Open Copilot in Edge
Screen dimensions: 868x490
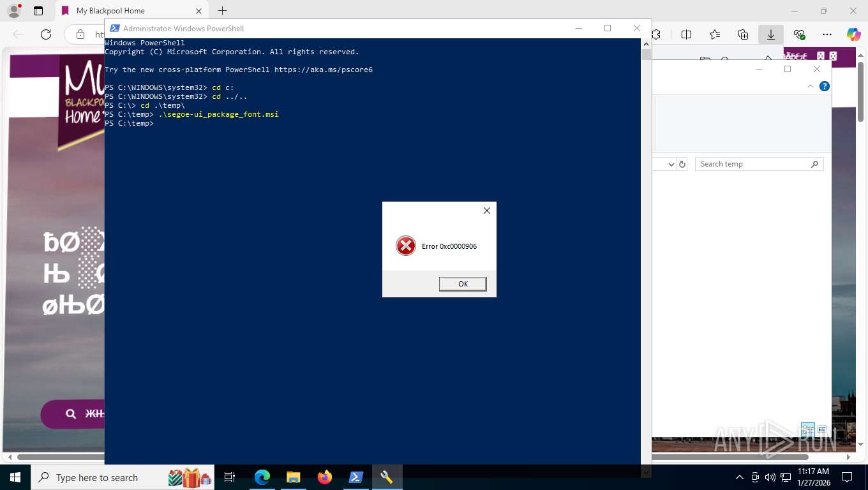854,34
